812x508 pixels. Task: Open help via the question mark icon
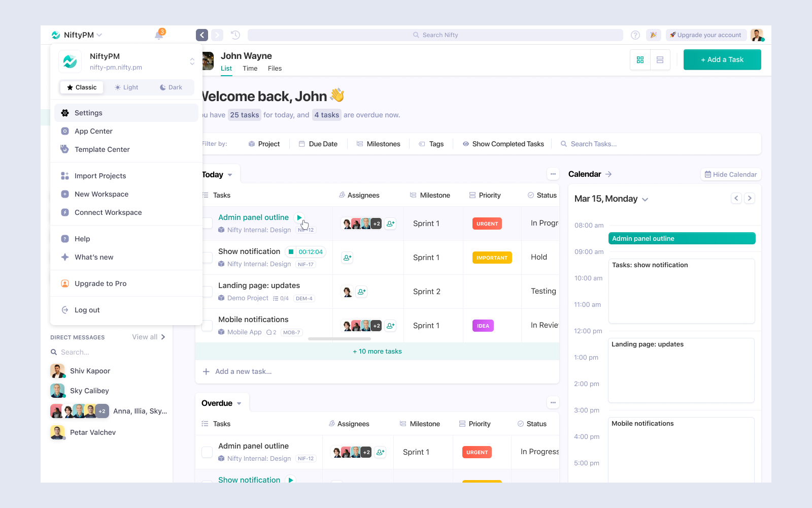pyautogui.click(x=635, y=35)
